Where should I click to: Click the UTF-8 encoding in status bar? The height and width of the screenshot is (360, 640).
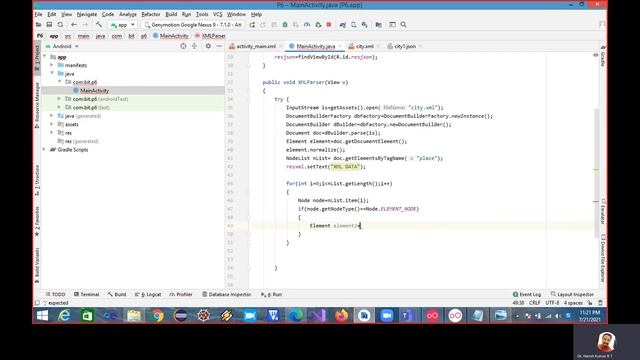tap(552, 303)
